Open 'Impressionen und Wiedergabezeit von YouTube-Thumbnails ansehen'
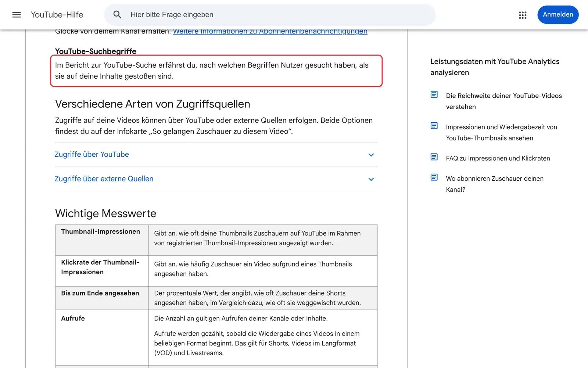This screenshot has width=588, height=368. pyautogui.click(x=501, y=132)
